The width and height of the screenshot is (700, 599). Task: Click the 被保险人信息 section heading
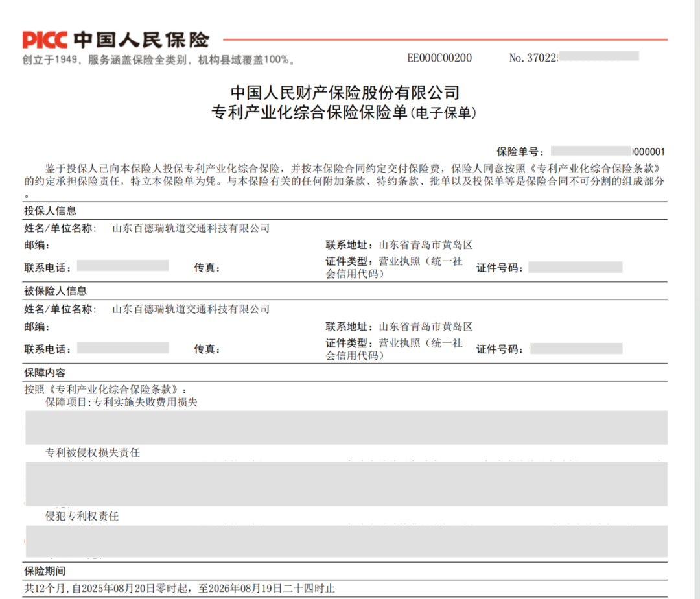point(55,291)
